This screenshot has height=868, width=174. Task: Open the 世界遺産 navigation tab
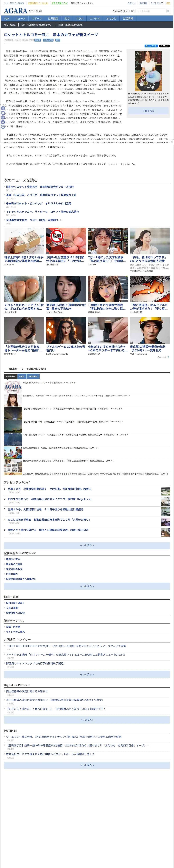[53, 19]
